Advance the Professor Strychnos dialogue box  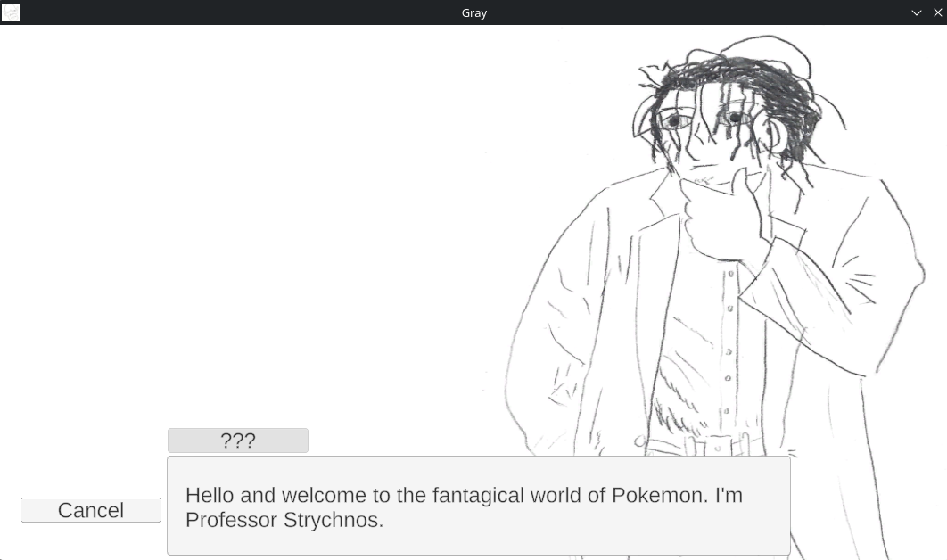[478, 506]
